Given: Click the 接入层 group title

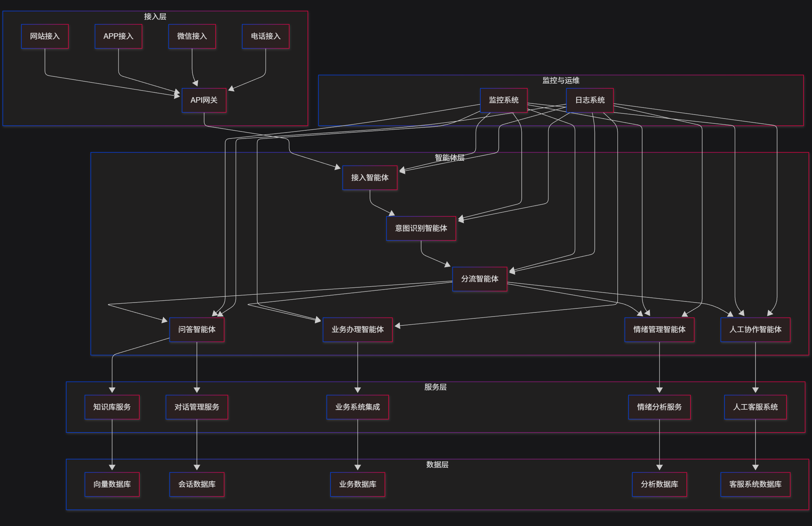Looking at the screenshot, I should 155,17.
